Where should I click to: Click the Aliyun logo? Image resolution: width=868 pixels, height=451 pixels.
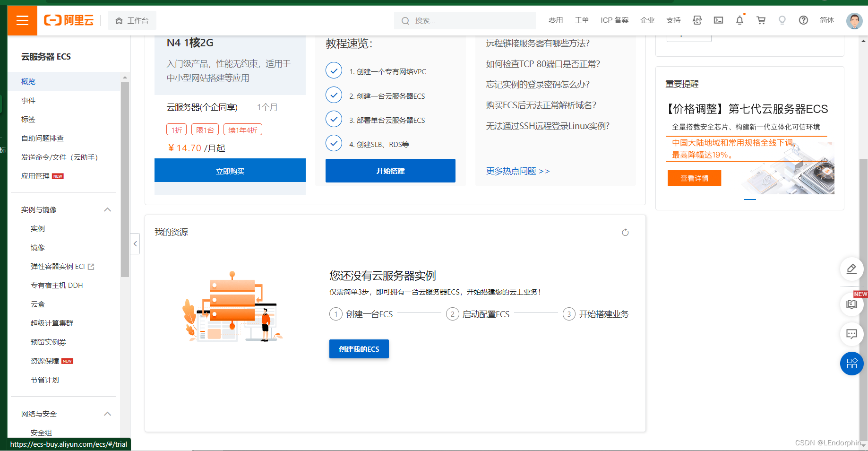pyautogui.click(x=69, y=20)
